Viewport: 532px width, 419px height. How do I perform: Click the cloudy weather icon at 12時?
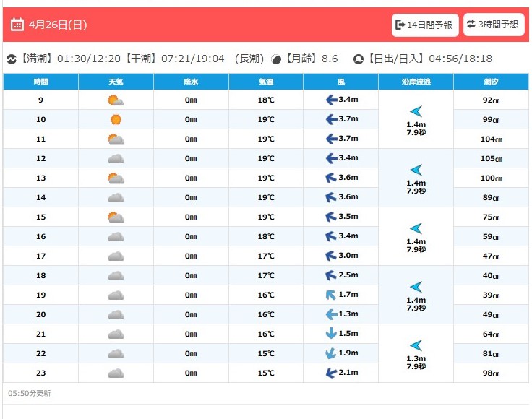pyautogui.click(x=116, y=158)
